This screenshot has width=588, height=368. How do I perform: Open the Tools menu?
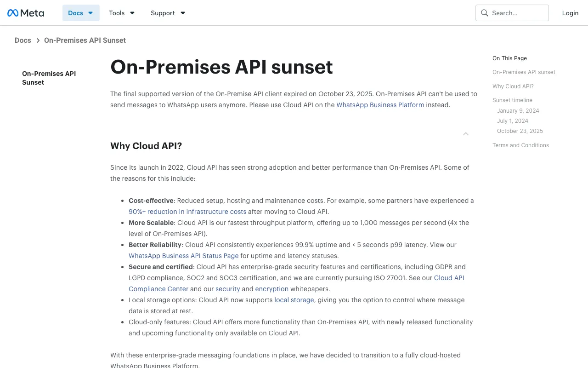122,13
